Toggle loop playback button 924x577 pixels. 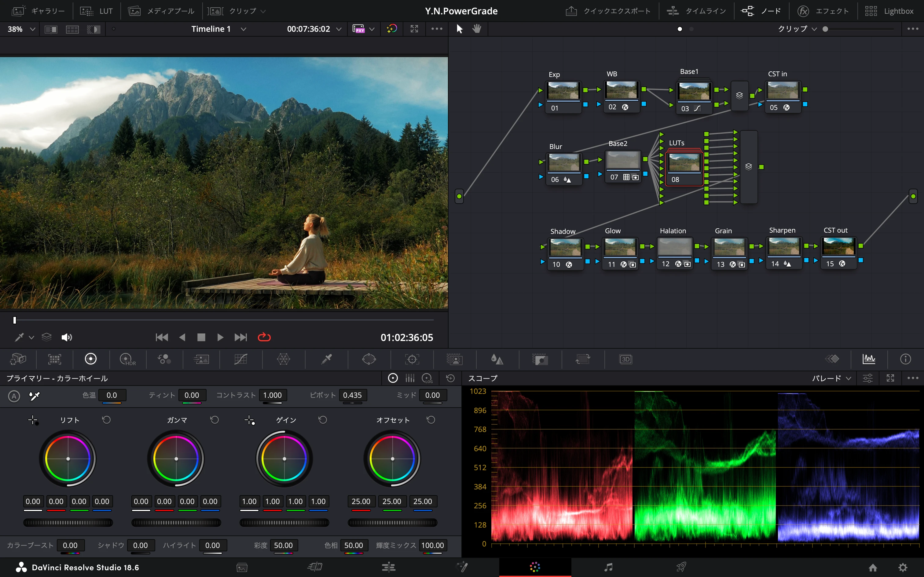click(x=264, y=337)
